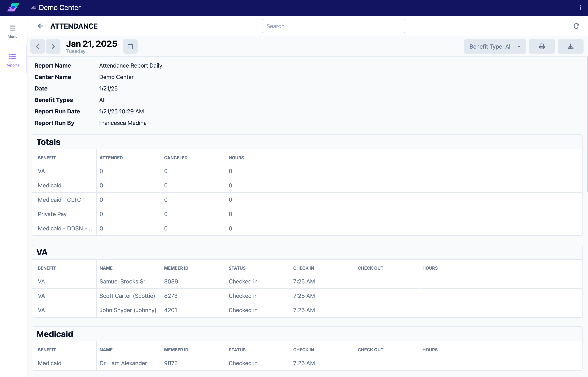Select the Samuel Brooks Sr. row
The image size is (588, 377).
click(x=123, y=281)
